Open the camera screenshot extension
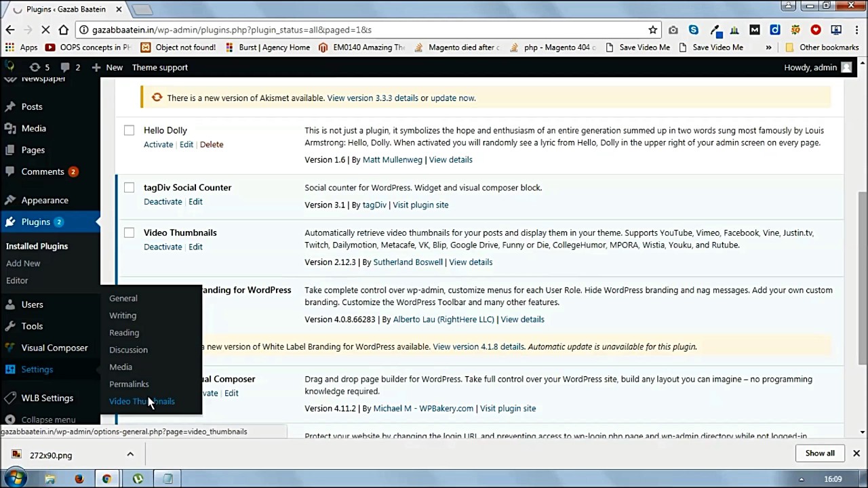The image size is (868, 488). tap(673, 30)
